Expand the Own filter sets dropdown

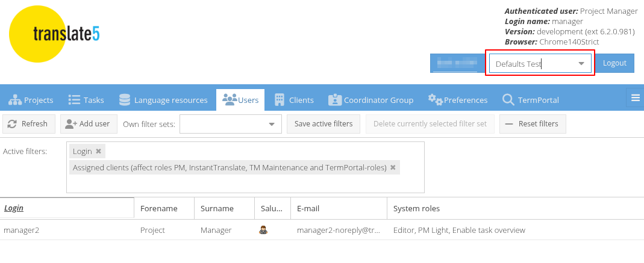point(271,125)
